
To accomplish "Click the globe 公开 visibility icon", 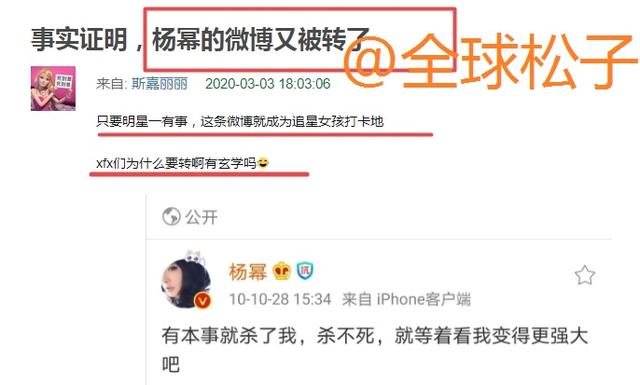I will coord(171,216).
